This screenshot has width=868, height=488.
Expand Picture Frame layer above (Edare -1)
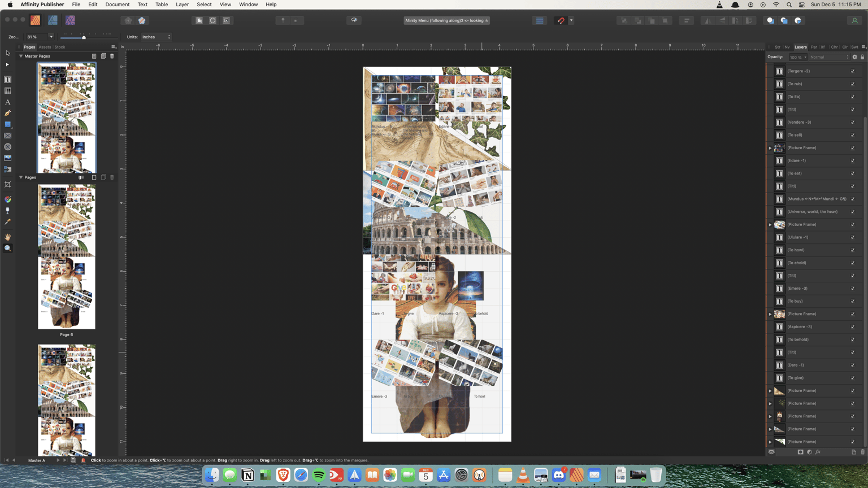[770, 148]
